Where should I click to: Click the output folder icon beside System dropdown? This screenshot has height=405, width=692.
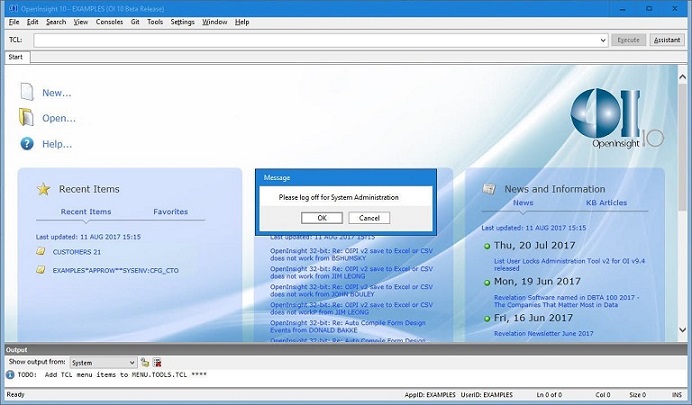[145, 363]
